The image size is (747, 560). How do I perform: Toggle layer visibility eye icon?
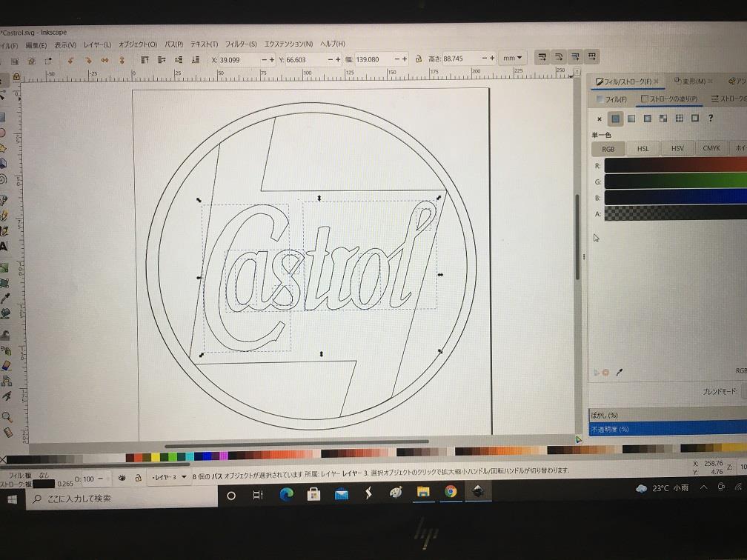(x=122, y=478)
